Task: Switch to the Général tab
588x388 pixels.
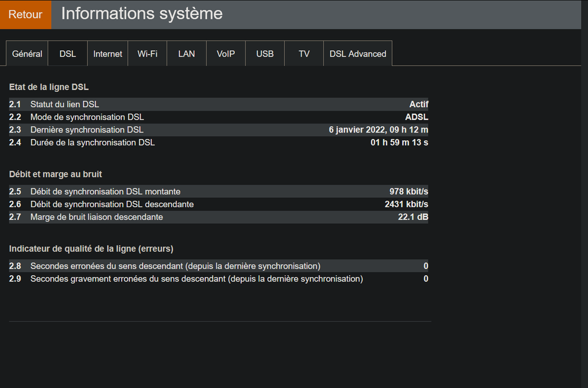Action: tap(27, 54)
